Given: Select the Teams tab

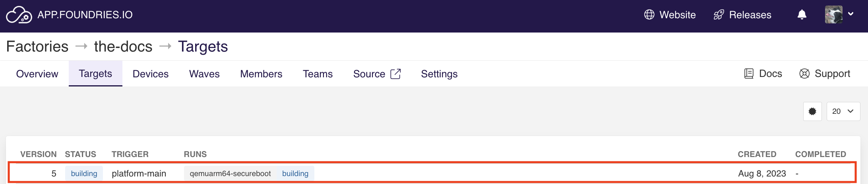Looking at the screenshot, I should [318, 74].
